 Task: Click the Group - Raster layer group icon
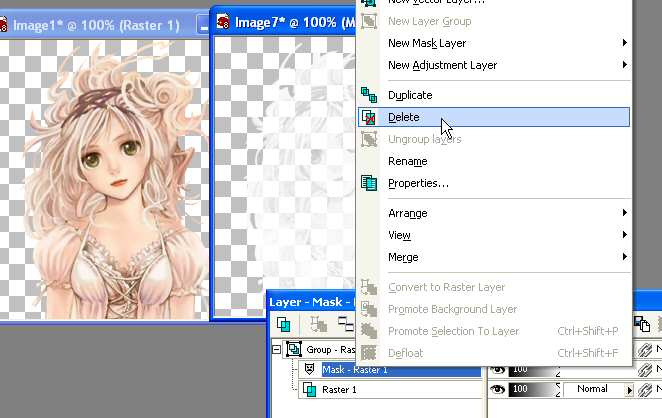click(x=294, y=349)
